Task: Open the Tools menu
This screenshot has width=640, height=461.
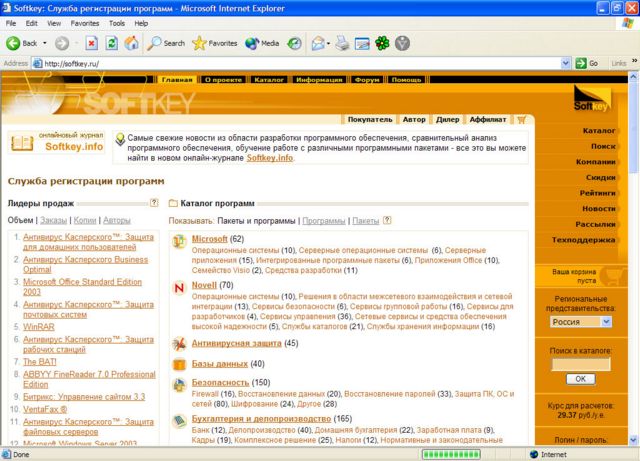Action: (x=117, y=23)
